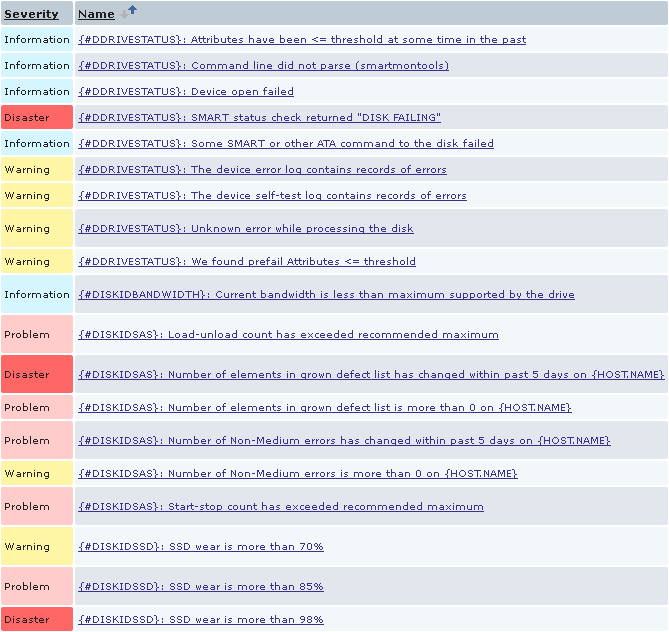Open trigger 'SSD wear is more than 98%'
The image size is (669, 632).
(201, 620)
